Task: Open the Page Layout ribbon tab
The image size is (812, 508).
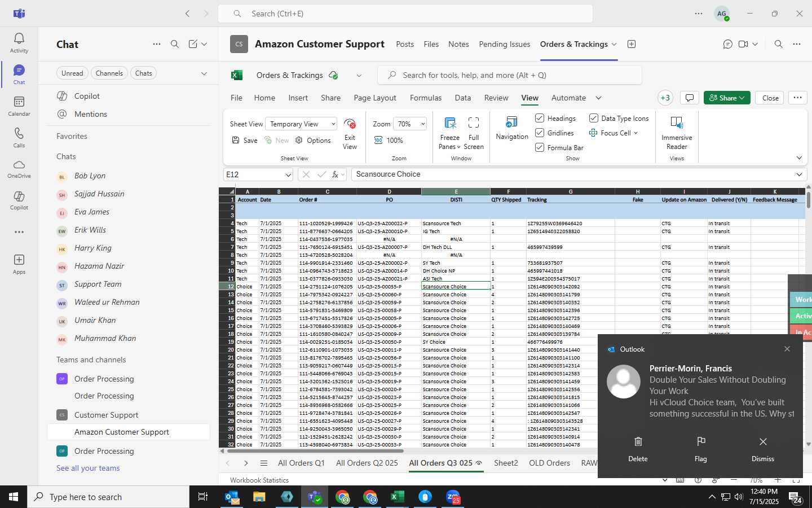Action: pyautogui.click(x=375, y=98)
